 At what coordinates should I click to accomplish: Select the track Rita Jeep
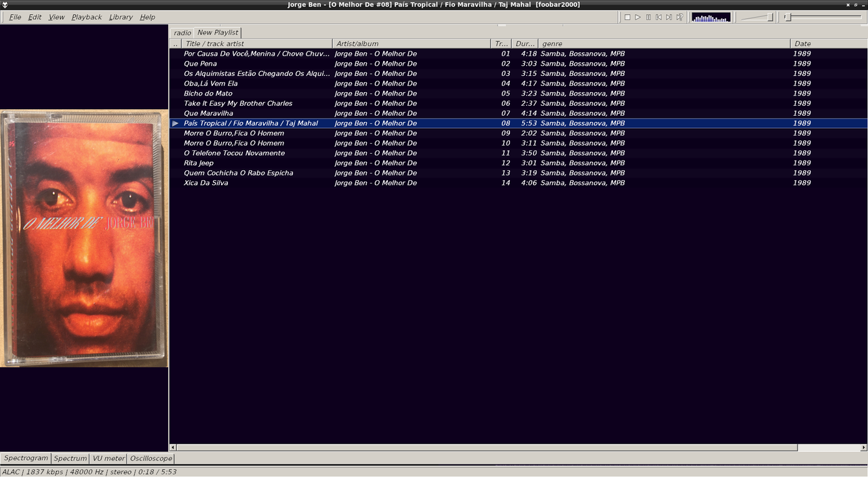(519, 163)
